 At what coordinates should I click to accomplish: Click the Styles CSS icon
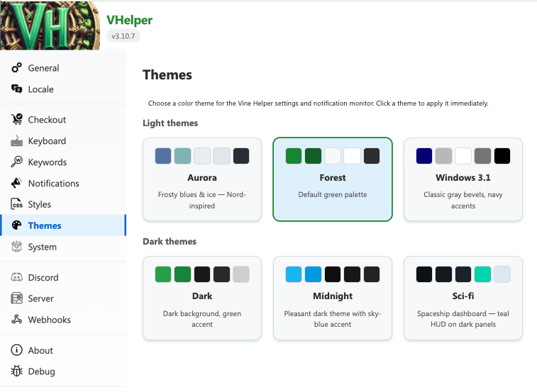(x=16, y=205)
